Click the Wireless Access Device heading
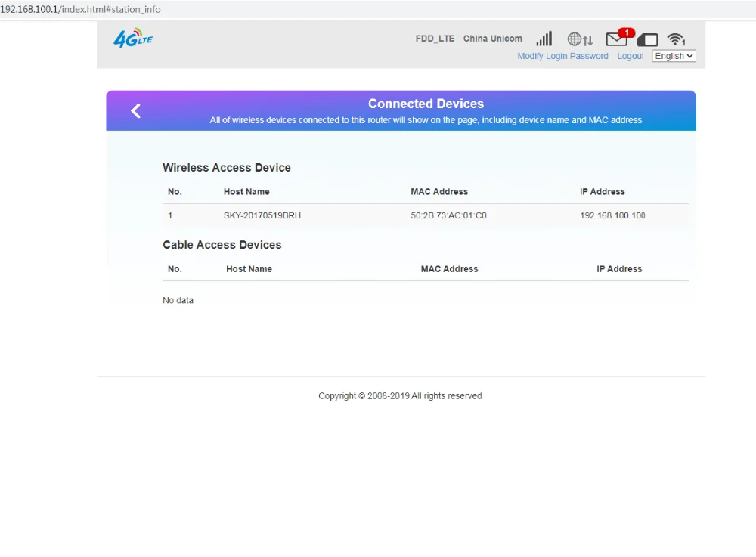This screenshot has height=557, width=756. click(227, 168)
